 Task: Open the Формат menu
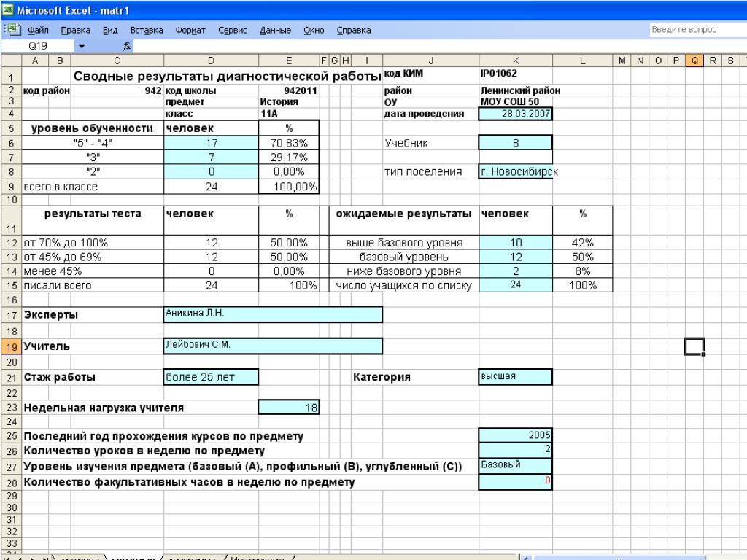[x=190, y=30]
